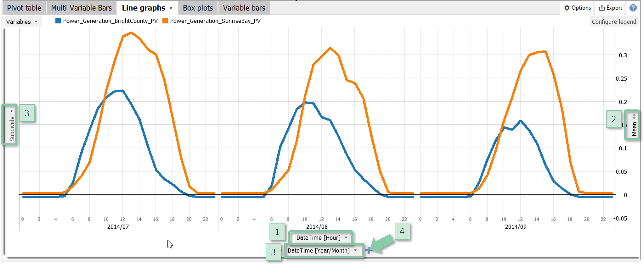Click the orange SunriseBay legend swatch
644x268 pixels.
click(165, 21)
